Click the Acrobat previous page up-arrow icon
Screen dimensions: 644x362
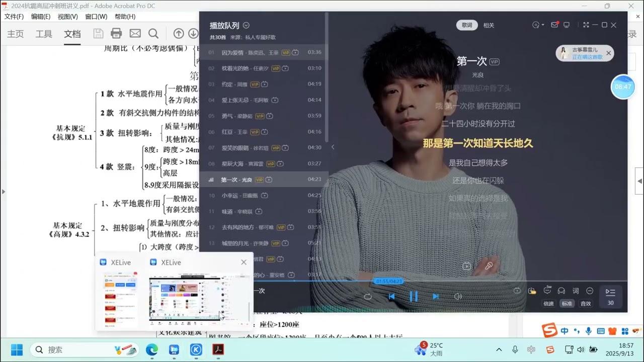pyautogui.click(x=179, y=34)
